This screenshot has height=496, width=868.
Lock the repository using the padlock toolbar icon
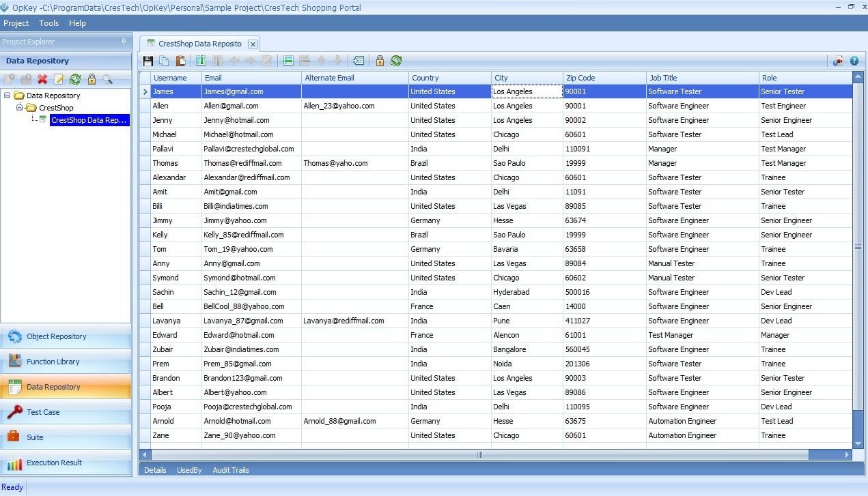(x=380, y=61)
